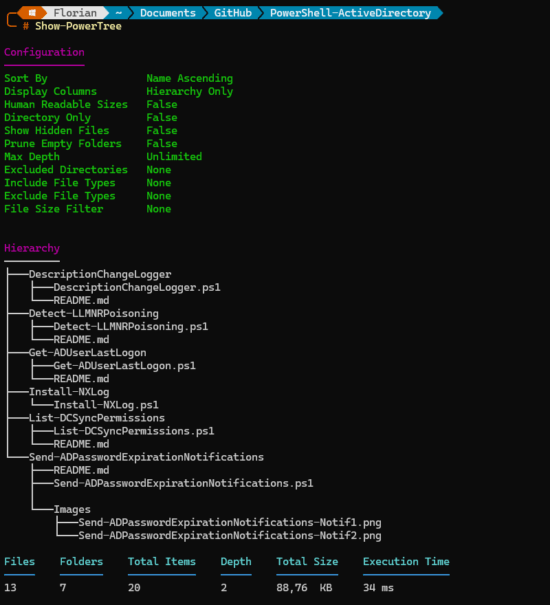This screenshot has height=605, width=550.
Task: Click the Windows logo prompt segment
Action: click(x=32, y=13)
